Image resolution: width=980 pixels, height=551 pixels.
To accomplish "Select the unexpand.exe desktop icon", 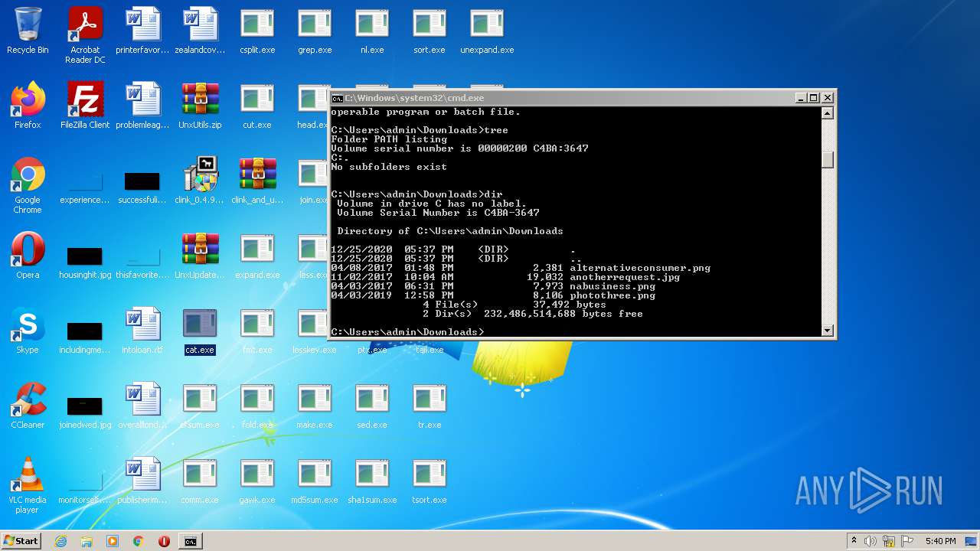I will pos(487,31).
